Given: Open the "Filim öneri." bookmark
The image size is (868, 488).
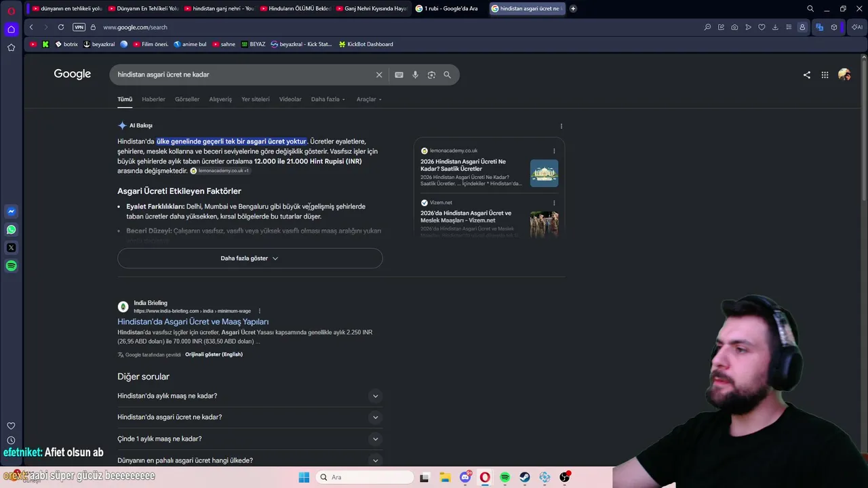Looking at the screenshot, I should (151, 44).
